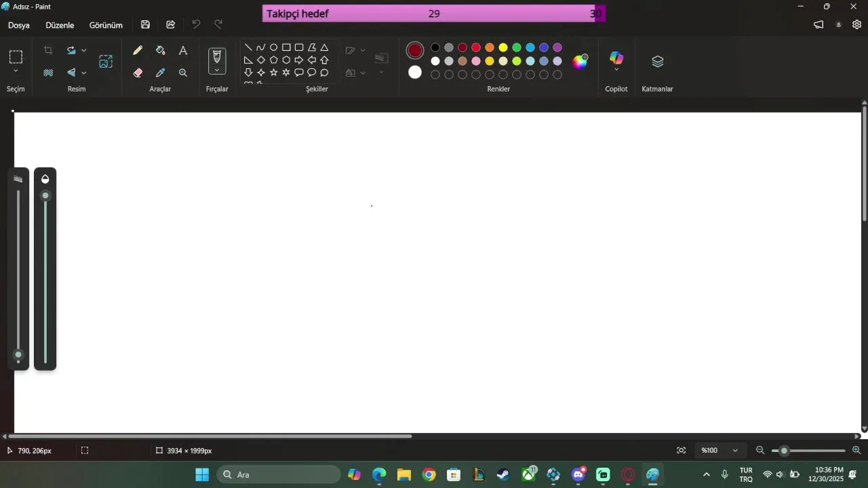Open Windows Start menu
The image size is (868, 488).
pos(202,474)
